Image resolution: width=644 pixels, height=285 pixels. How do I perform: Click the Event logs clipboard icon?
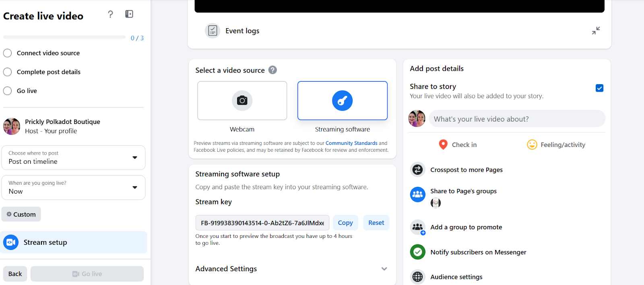click(x=213, y=31)
